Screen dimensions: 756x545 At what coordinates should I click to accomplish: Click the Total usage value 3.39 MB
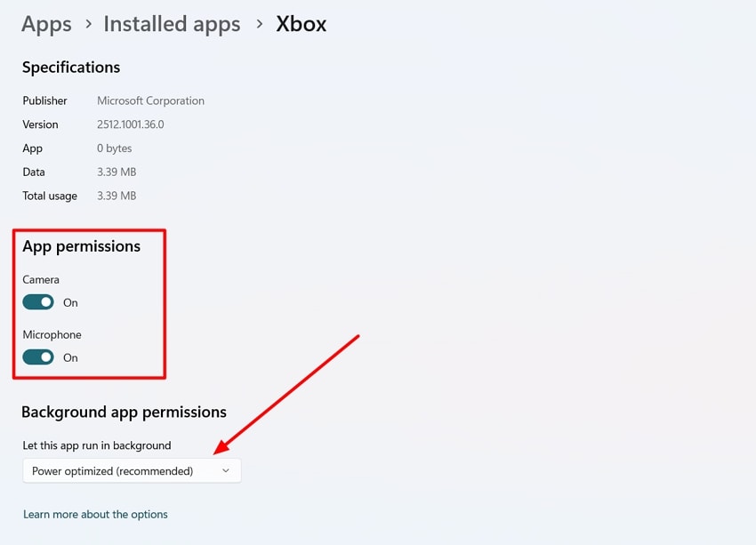point(117,196)
